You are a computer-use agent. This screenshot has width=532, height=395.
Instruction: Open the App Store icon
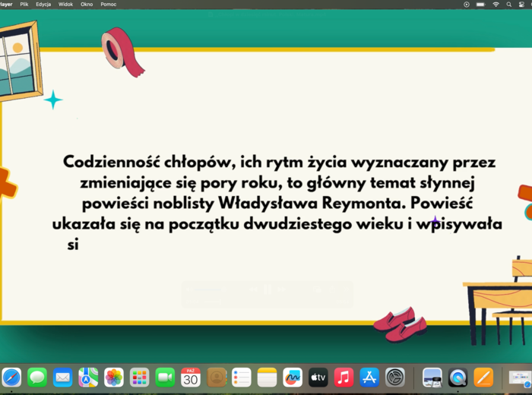click(369, 377)
